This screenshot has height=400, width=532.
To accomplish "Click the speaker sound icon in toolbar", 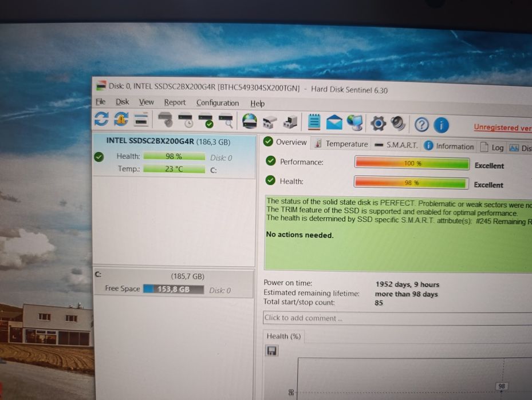I will pos(398,124).
